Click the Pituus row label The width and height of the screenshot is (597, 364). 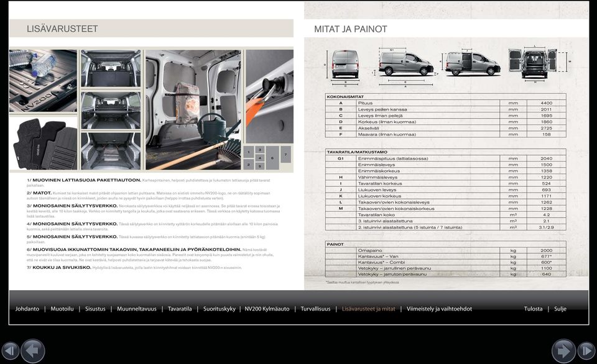tap(365, 103)
